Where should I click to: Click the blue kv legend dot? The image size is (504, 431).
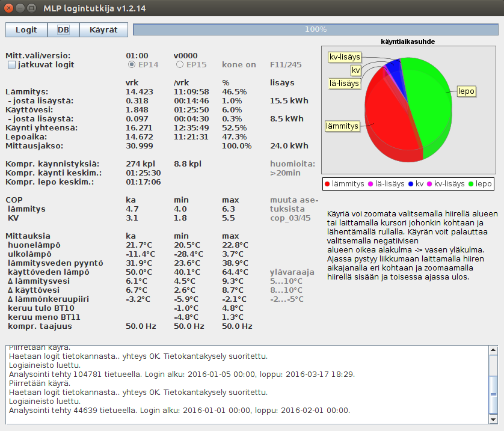pyautogui.click(x=410, y=184)
